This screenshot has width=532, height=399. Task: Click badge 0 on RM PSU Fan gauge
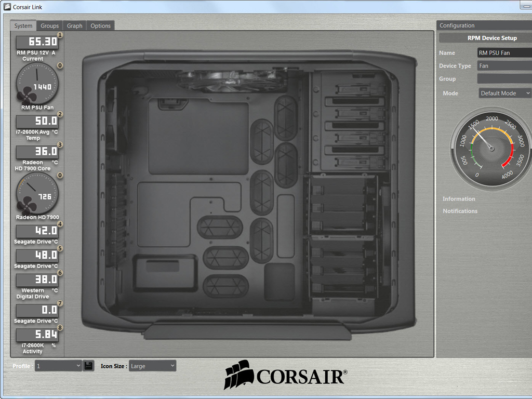[60, 65]
